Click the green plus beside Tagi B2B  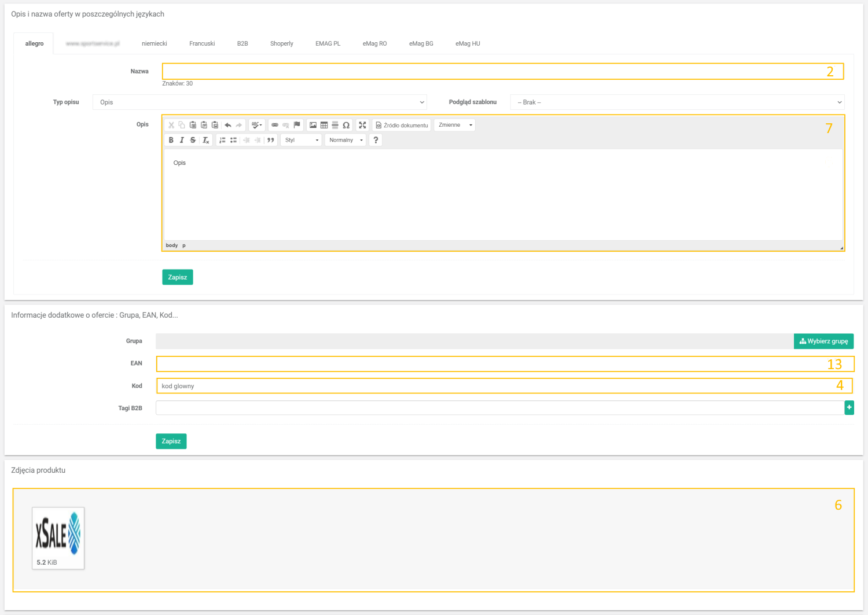(849, 408)
